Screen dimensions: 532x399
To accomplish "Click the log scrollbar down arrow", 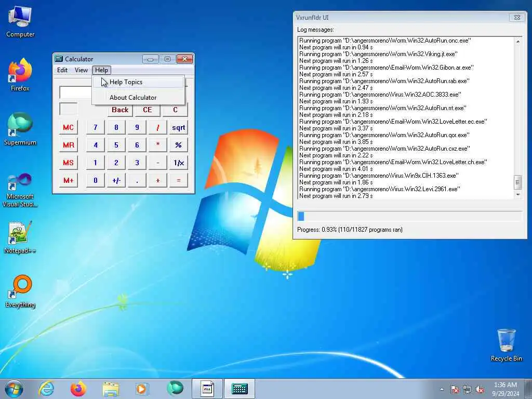I will [518, 195].
